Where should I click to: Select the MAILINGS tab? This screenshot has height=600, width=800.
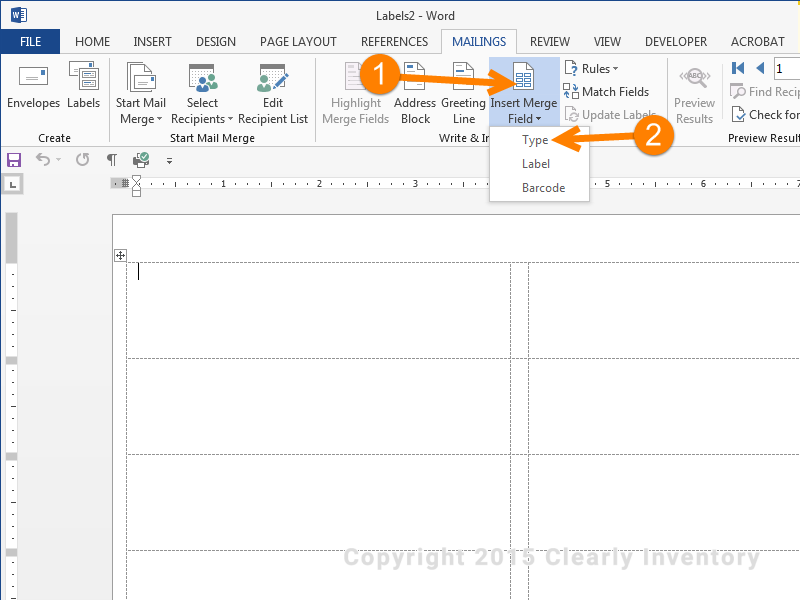pos(479,41)
